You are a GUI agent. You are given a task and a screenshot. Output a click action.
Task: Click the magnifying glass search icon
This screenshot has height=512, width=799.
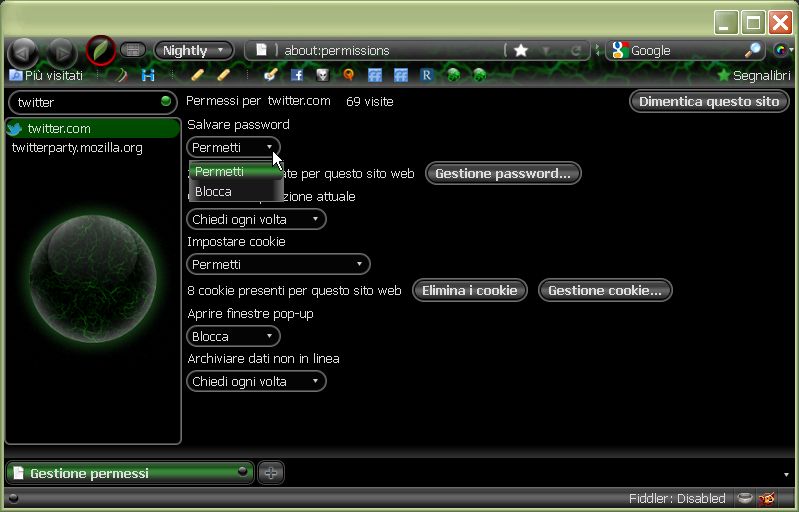[x=753, y=50]
